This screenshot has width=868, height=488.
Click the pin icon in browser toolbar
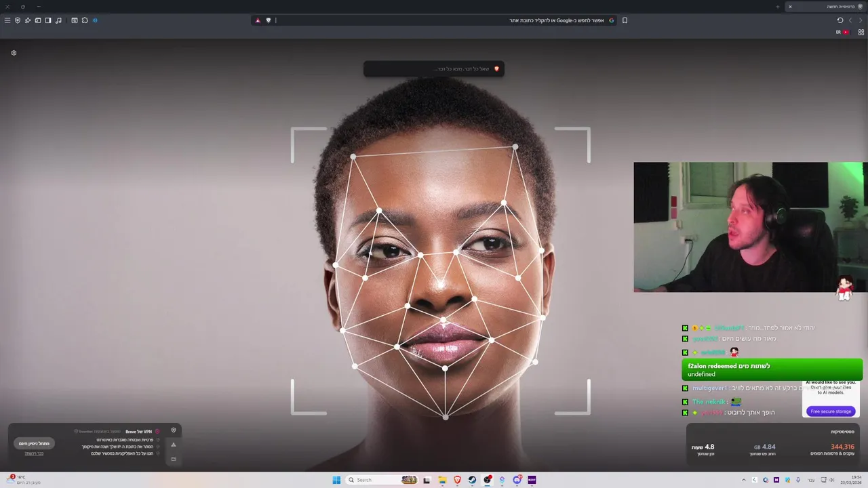pyautogui.click(x=28, y=20)
